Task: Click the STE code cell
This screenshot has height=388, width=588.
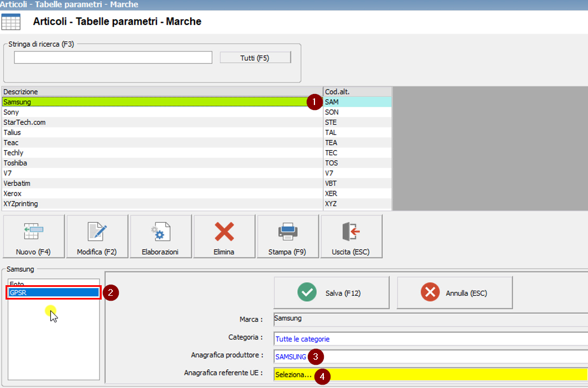Action: [358, 122]
